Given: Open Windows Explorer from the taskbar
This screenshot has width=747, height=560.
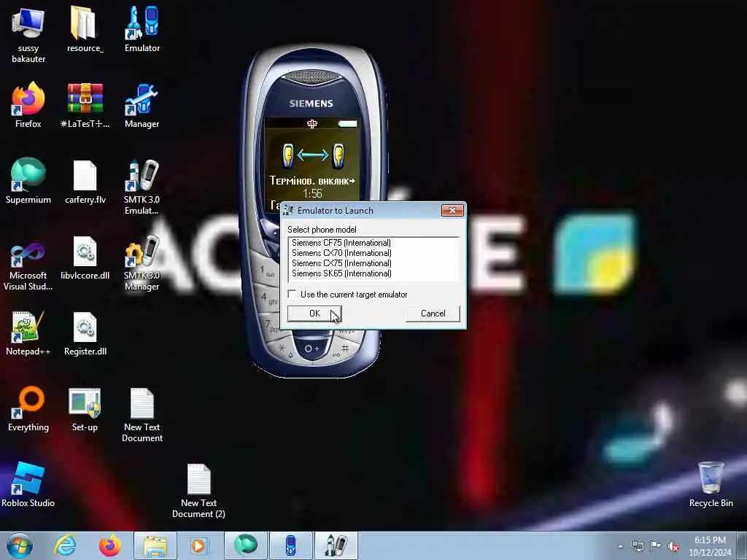Looking at the screenshot, I should [x=155, y=545].
